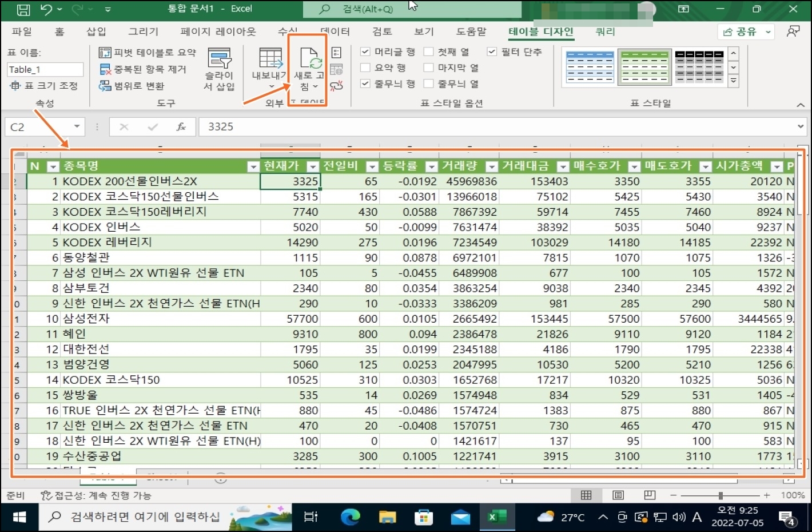Viewport: 812px width, 532px height.
Task: Click the Redo arrow icon
Action: point(78,9)
